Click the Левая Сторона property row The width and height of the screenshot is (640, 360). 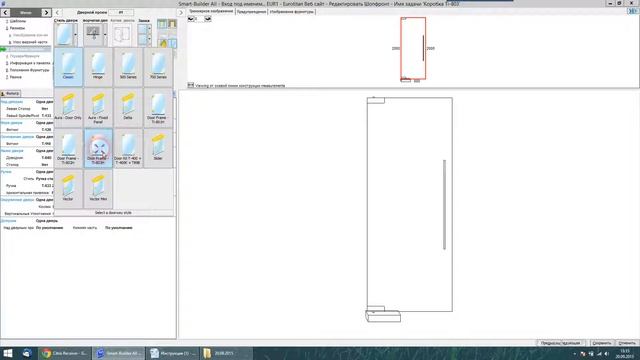coord(27,109)
